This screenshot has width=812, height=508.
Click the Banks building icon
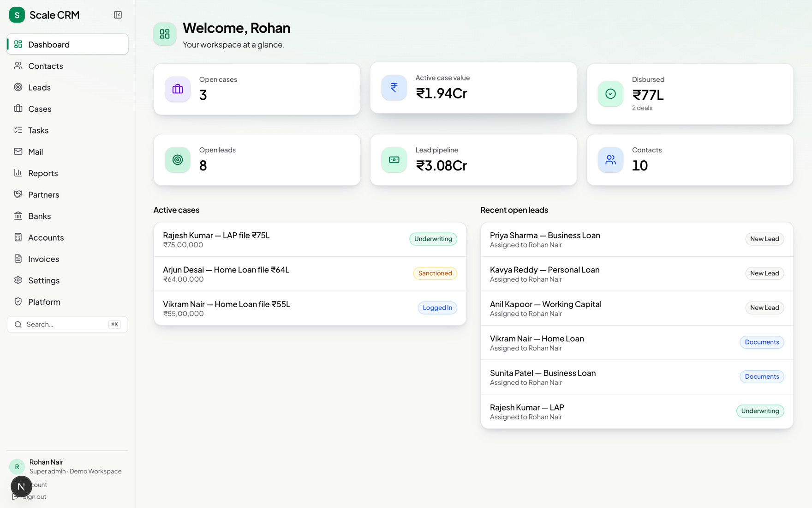click(18, 216)
